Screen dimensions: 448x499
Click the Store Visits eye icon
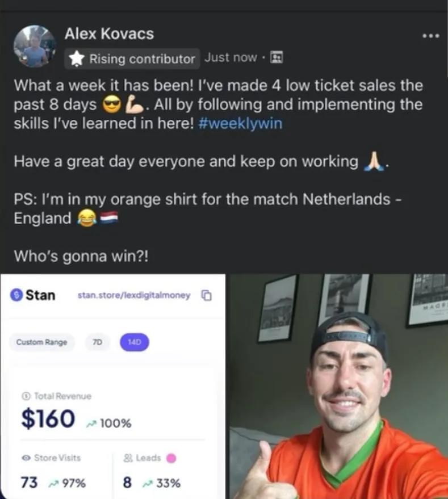pos(26,458)
